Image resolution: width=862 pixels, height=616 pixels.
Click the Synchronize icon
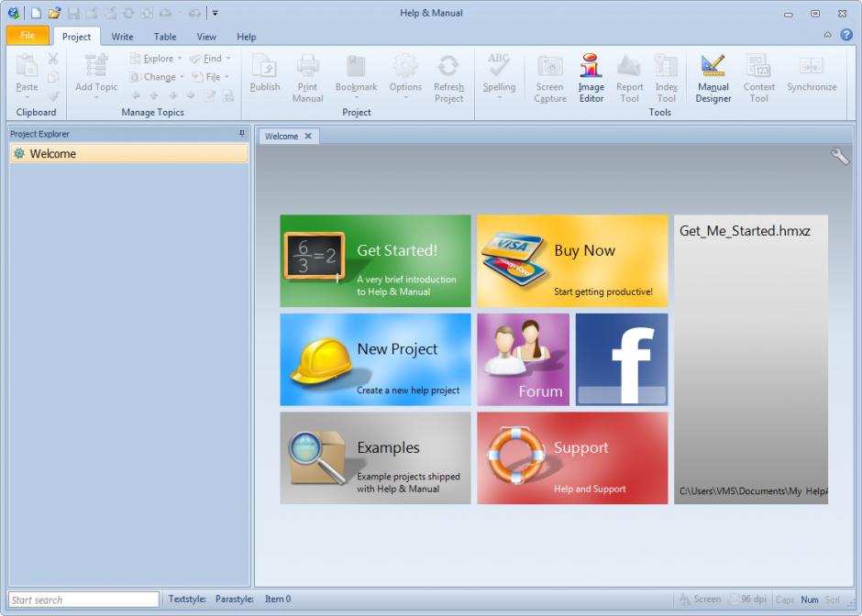[x=812, y=66]
